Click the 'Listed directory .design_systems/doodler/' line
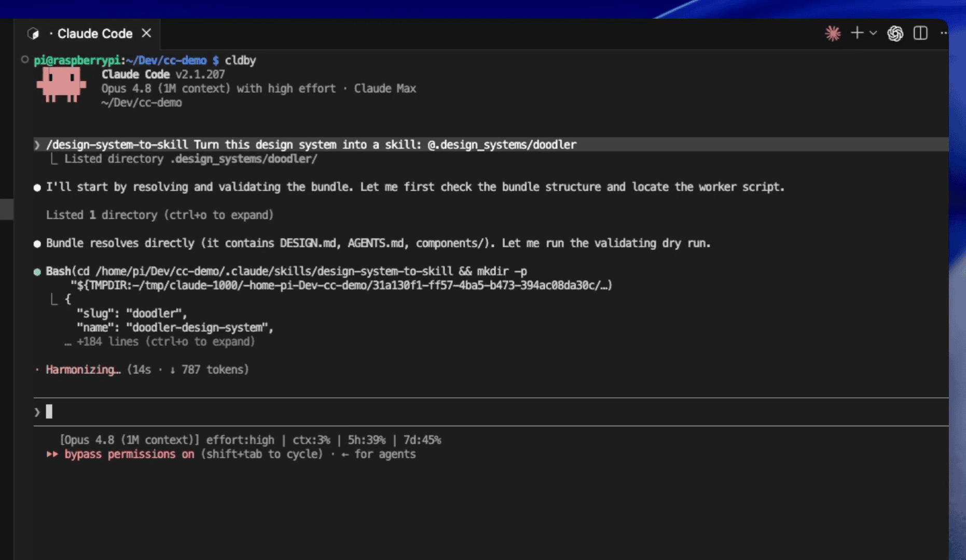The image size is (966, 560). (190, 159)
